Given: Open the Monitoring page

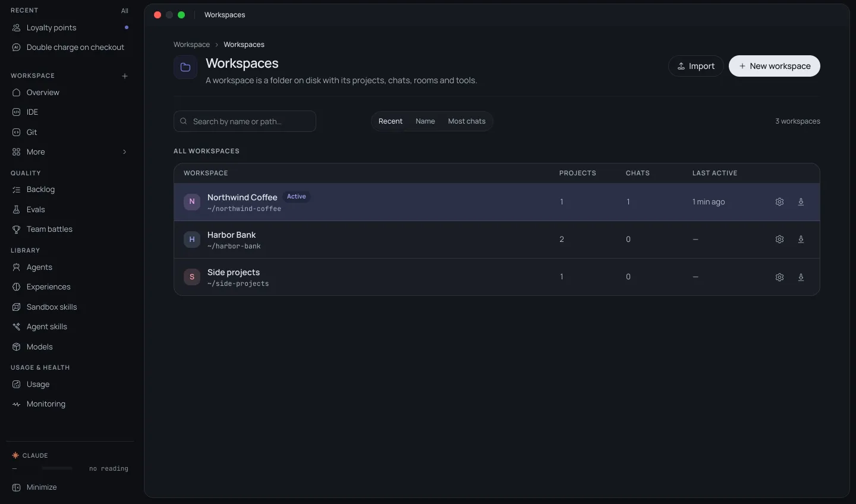Looking at the screenshot, I should (x=70, y=404).
